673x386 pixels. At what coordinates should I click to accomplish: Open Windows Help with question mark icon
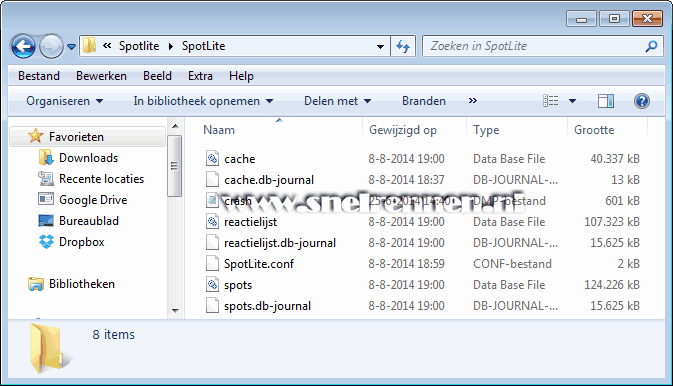[x=642, y=101]
